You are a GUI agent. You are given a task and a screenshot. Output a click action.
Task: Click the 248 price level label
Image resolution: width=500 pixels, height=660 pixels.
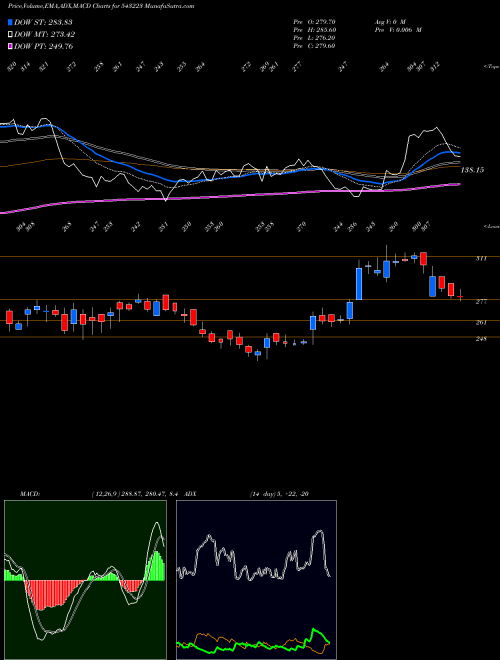coord(481,338)
